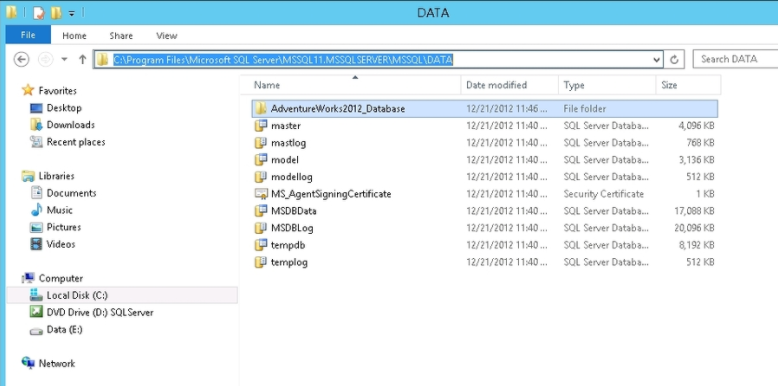Viewport: 778px width, 386px height.
Task: Click the MS_AgentSigningCertificate file name
Action: 331,194
